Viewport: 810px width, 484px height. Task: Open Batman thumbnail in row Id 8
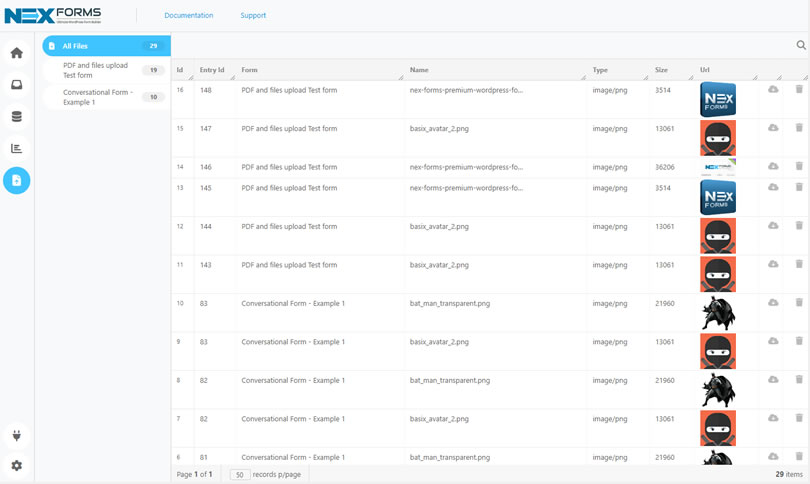pyautogui.click(x=718, y=390)
